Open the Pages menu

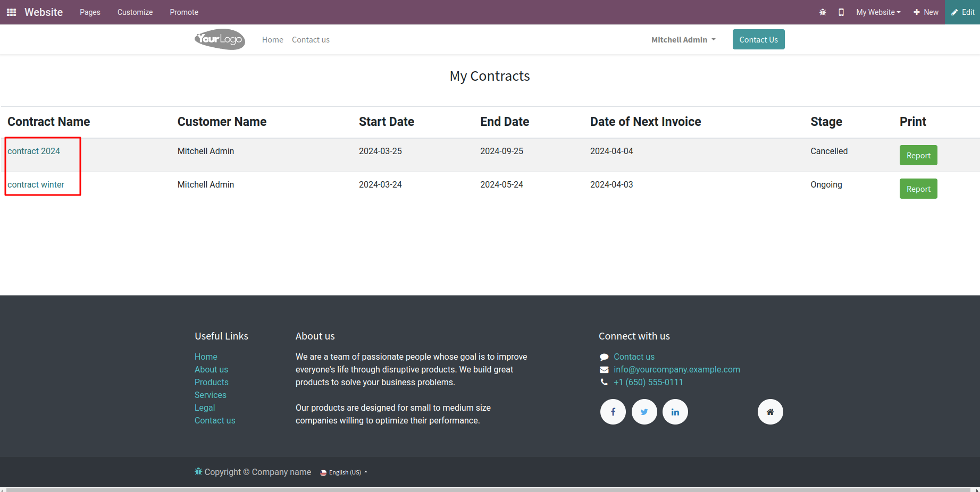(x=90, y=12)
